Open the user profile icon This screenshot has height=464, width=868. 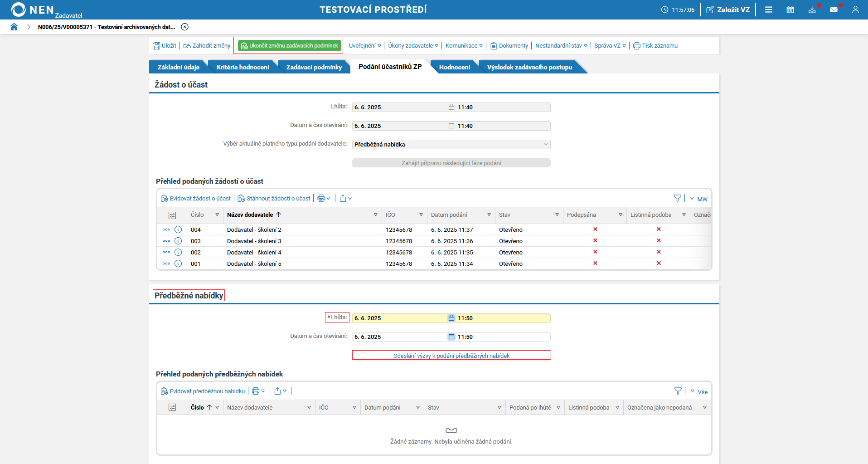tap(855, 10)
